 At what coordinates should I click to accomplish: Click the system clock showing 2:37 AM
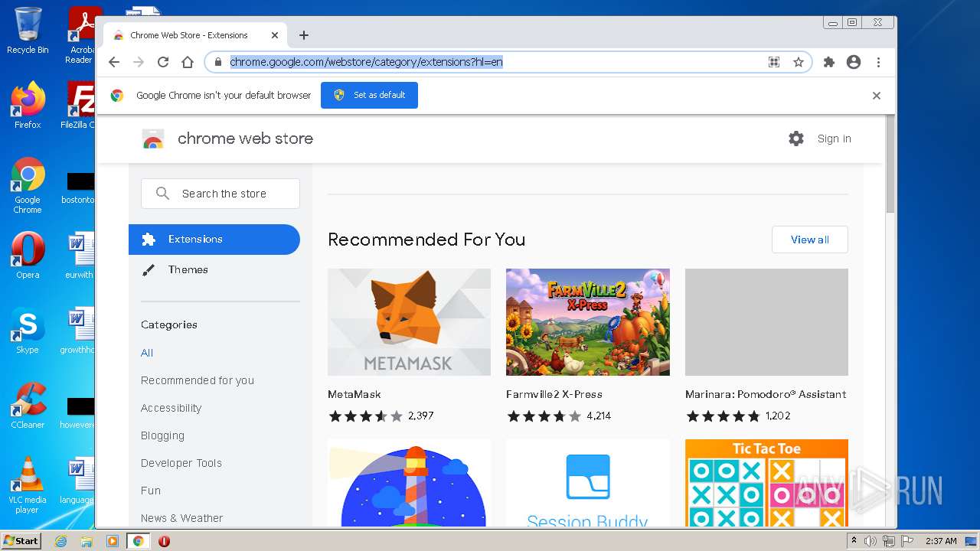[941, 541]
